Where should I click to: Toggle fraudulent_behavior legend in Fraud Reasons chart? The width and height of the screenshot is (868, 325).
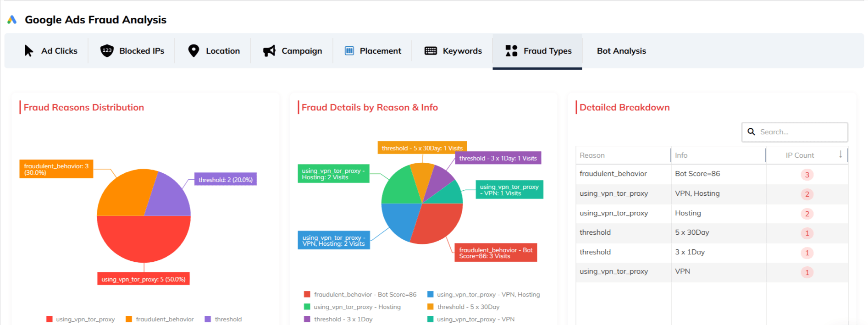pos(160,319)
